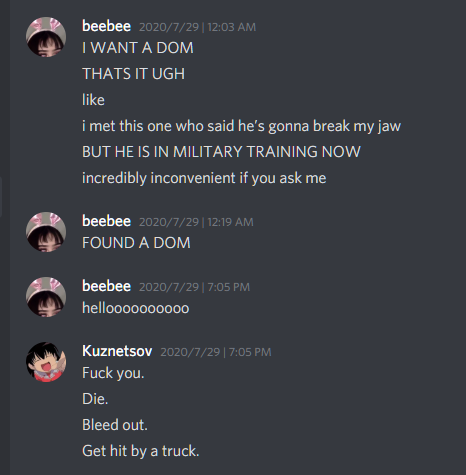Screen dimensions: 466x475
Task: Click the beebee username at 12:19 AM
Action: (x=106, y=221)
